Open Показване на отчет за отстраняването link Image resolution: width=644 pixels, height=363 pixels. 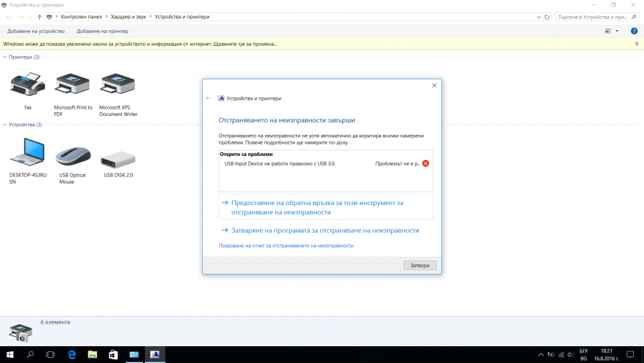[286, 246]
